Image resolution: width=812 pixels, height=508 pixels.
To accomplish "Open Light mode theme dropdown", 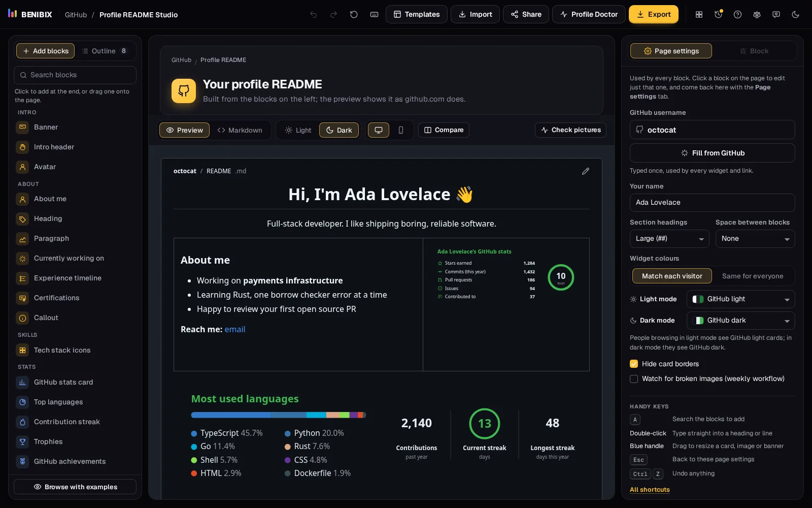I will pyautogui.click(x=741, y=299).
